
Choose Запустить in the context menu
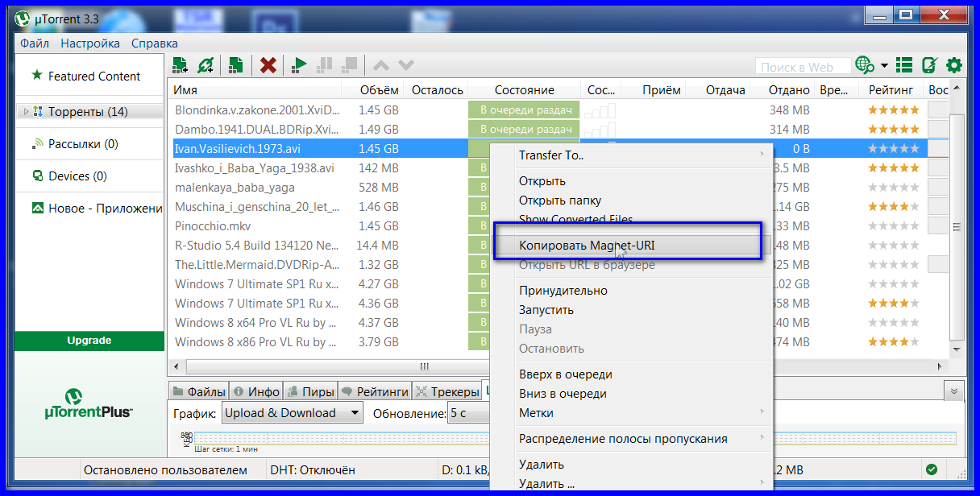point(632,310)
